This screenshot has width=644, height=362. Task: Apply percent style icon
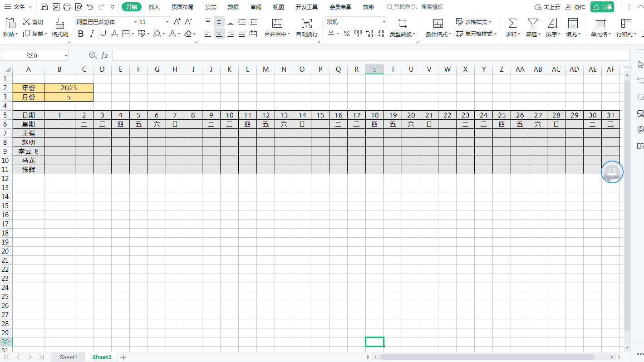347,34
